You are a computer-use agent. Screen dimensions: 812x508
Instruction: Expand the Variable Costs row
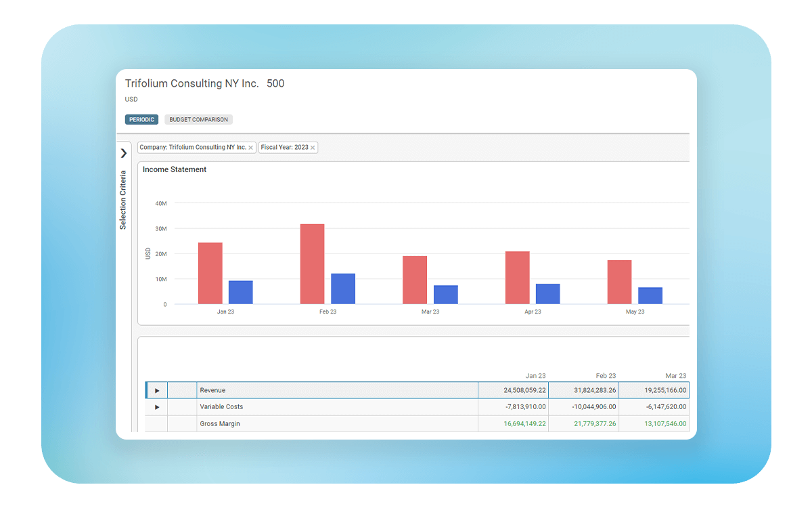coord(157,407)
